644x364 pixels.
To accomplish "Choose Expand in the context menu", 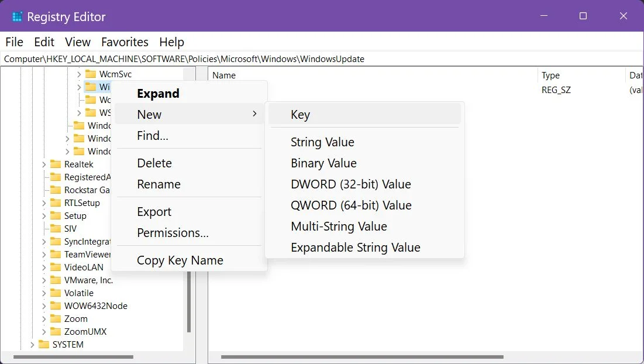I will 189,93.
